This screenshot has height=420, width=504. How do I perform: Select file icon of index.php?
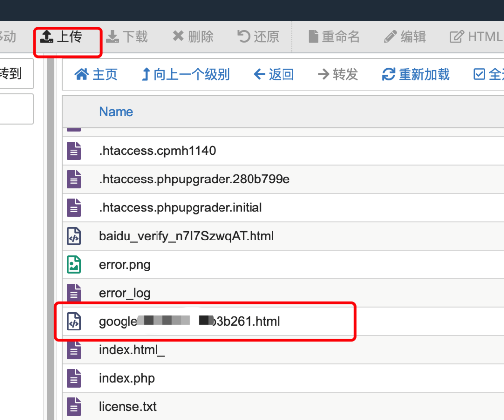pyautogui.click(x=74, y=378)
